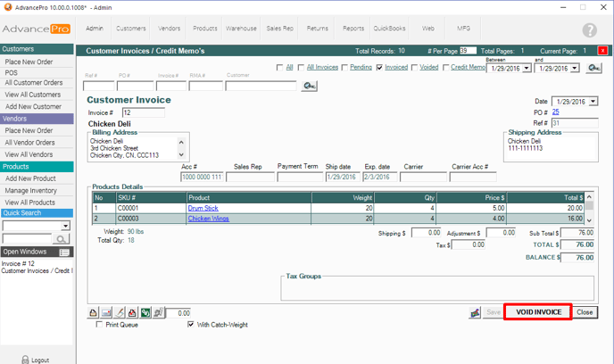Enable the Voided filter checkbox

(415, 68)
